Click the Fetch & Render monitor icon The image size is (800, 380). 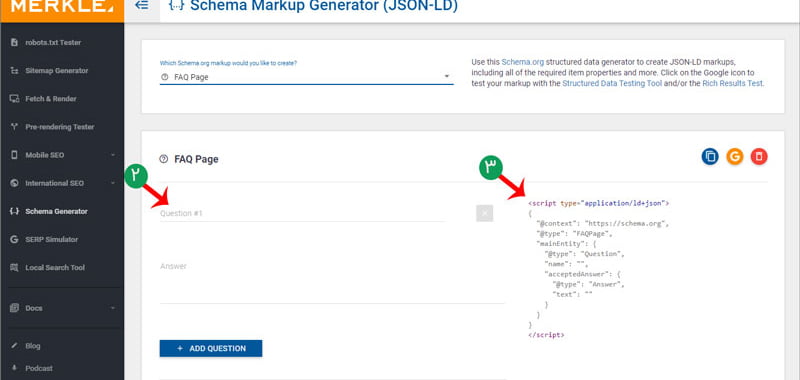click(x=14, y=99)
